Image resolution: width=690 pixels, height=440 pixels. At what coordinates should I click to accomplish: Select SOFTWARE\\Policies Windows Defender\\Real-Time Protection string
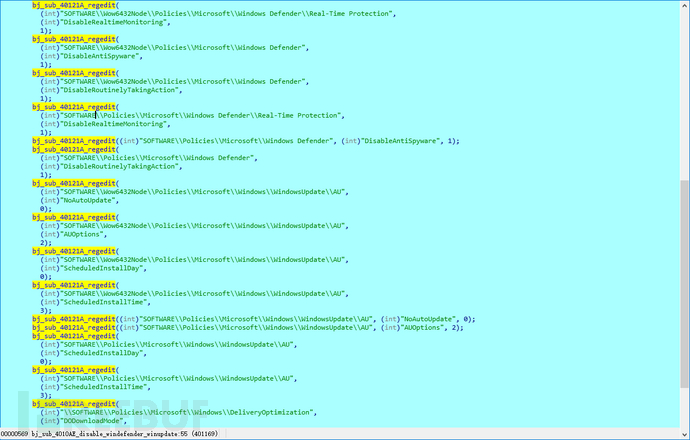200,115
